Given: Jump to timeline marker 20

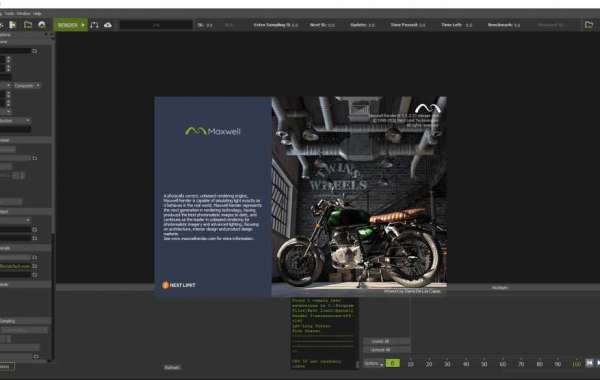Looking at the screenshot, I should click(x=429, y=364).
